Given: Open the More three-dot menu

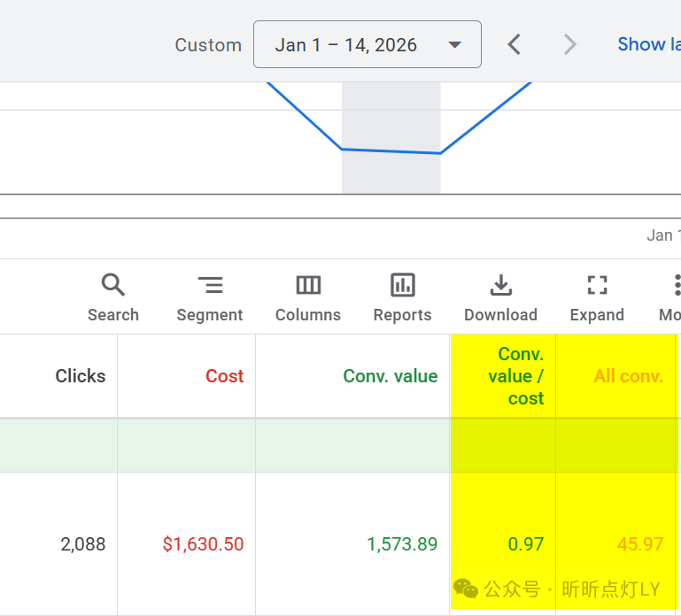Looking at the screenshot, I should 676,285.
